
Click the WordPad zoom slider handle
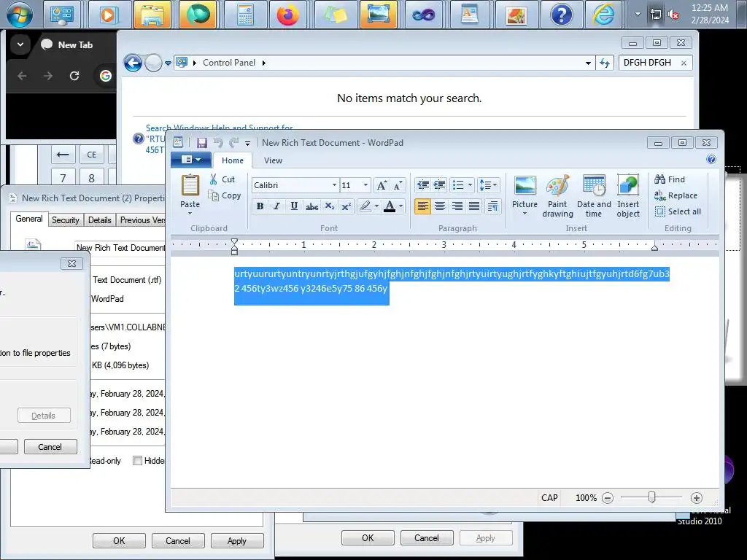651,497
